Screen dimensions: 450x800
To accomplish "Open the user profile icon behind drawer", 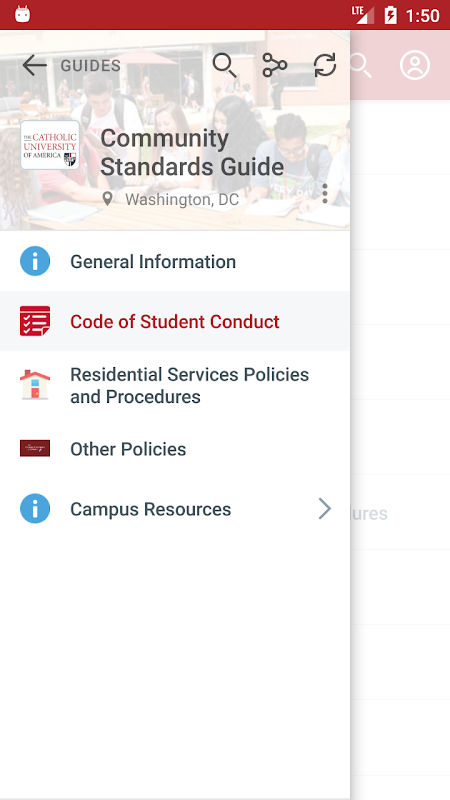I will tap(415, 65).
